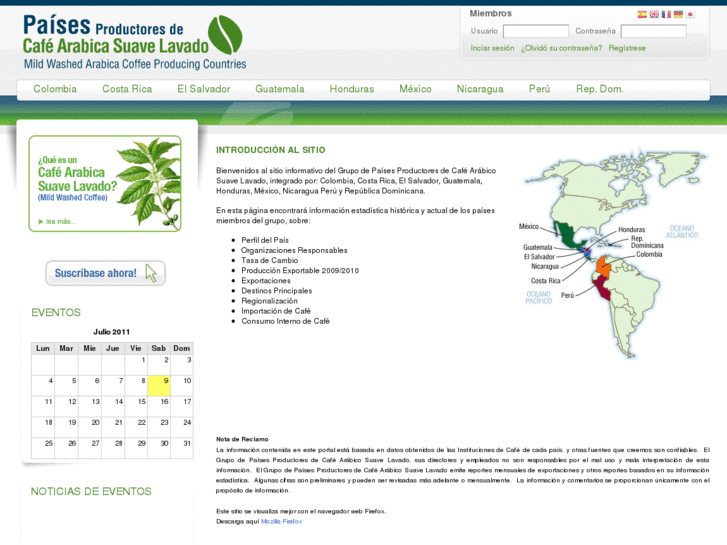Click the Honduras label on the map

pos(631,230)
